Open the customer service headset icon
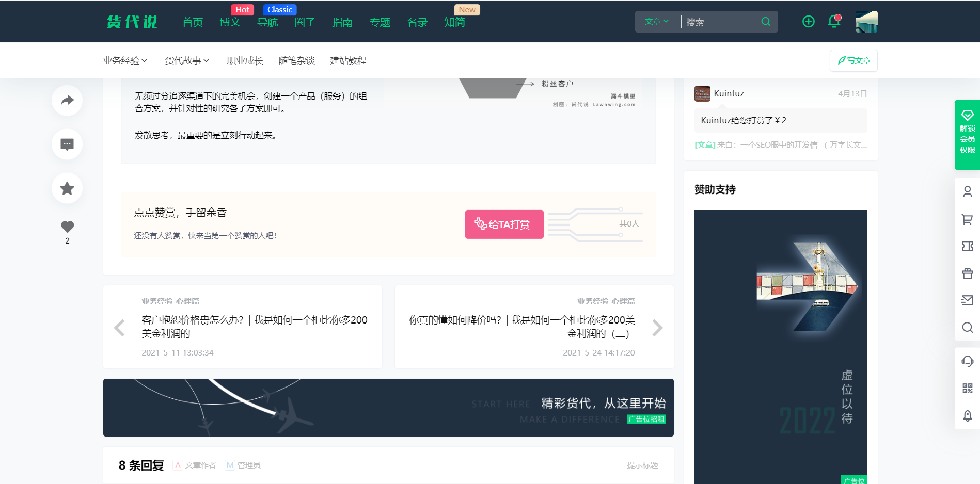The width and height of the screenshot is (980, 484). point(967,361)
